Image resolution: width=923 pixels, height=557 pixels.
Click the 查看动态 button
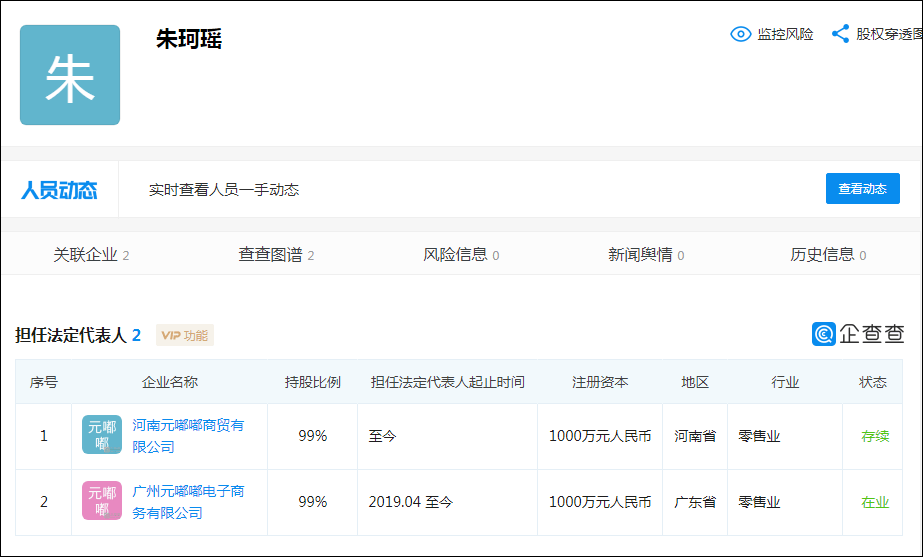[x=862, y=188]
